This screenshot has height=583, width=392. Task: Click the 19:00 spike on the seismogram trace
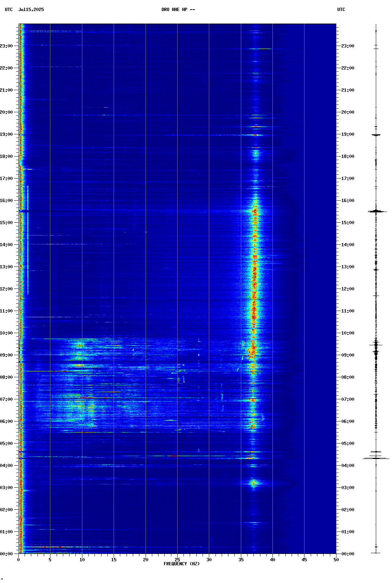(376, 135)
